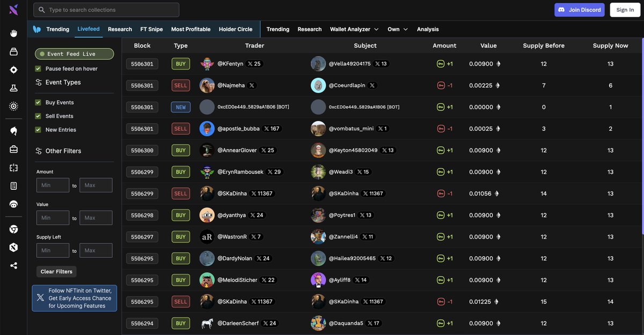The width and height of the screenshot is (644, 335).
Task: Open the second Research menu item
Action: click(x=310, y=29)
